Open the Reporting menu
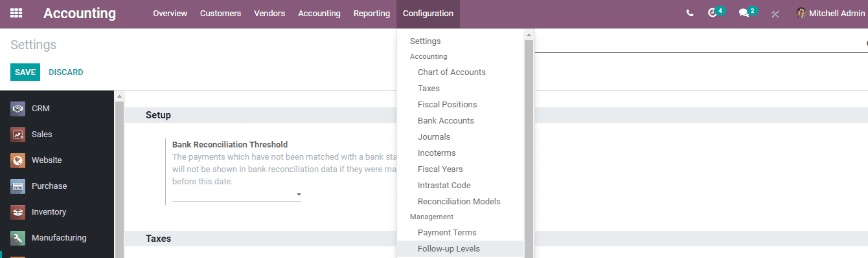Viewport: 868px width, 258px height. tap(372, 14)
